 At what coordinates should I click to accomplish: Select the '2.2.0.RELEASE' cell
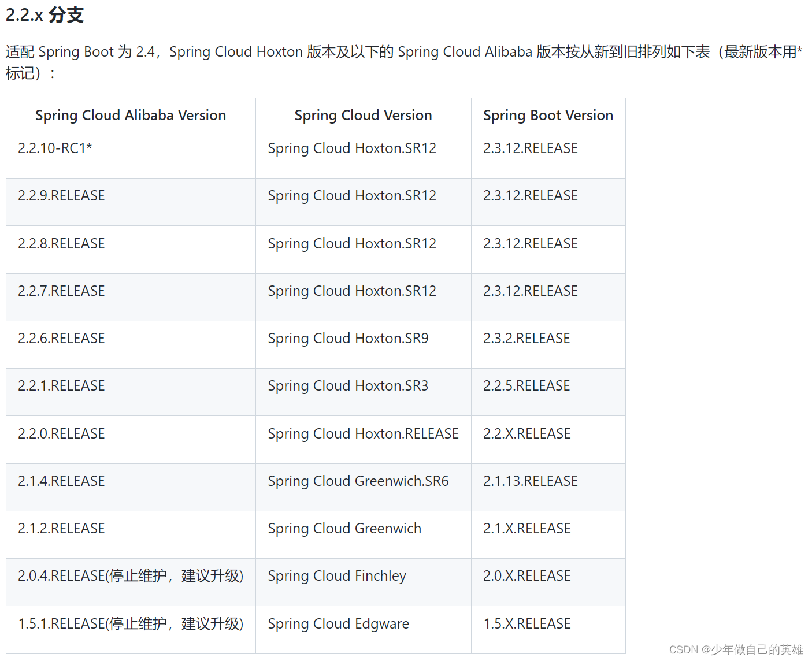point(131,440)
